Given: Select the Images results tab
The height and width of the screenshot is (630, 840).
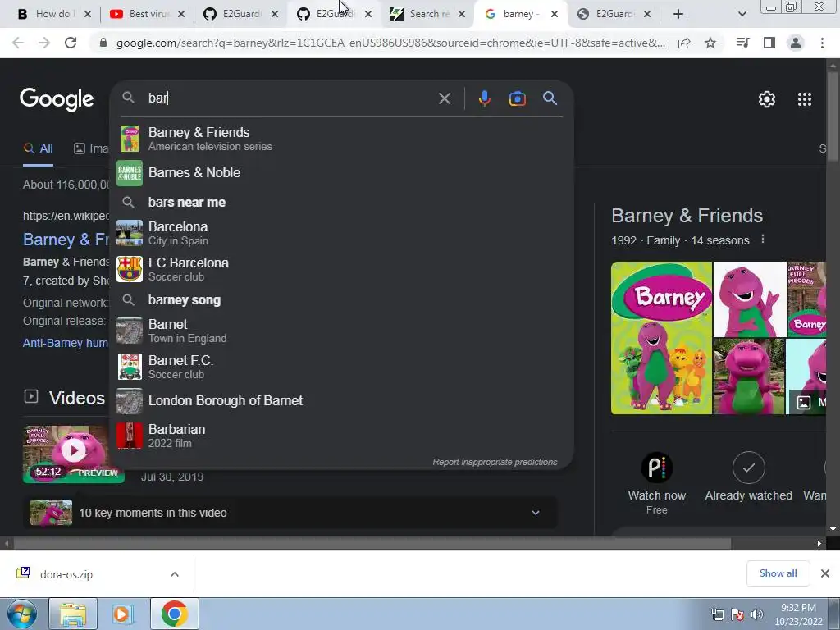Looking at the screenshot, I should [x=91, y=148].
